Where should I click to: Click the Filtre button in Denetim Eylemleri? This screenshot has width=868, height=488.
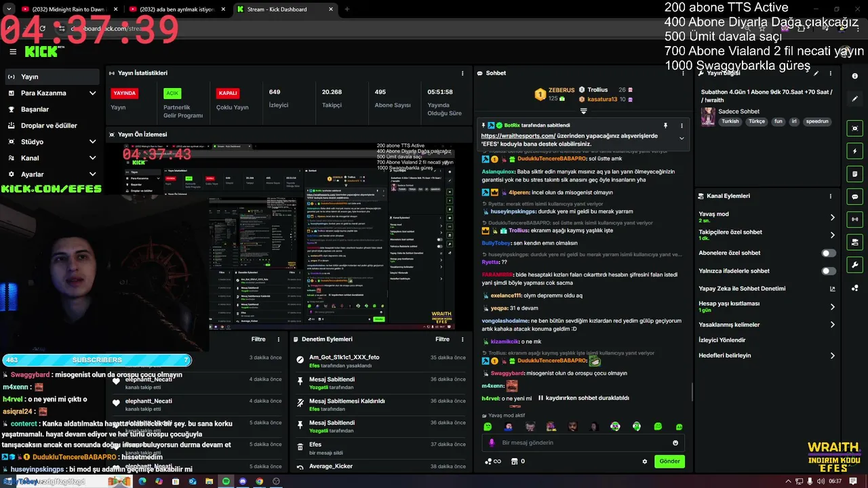[x=442, y=340]
